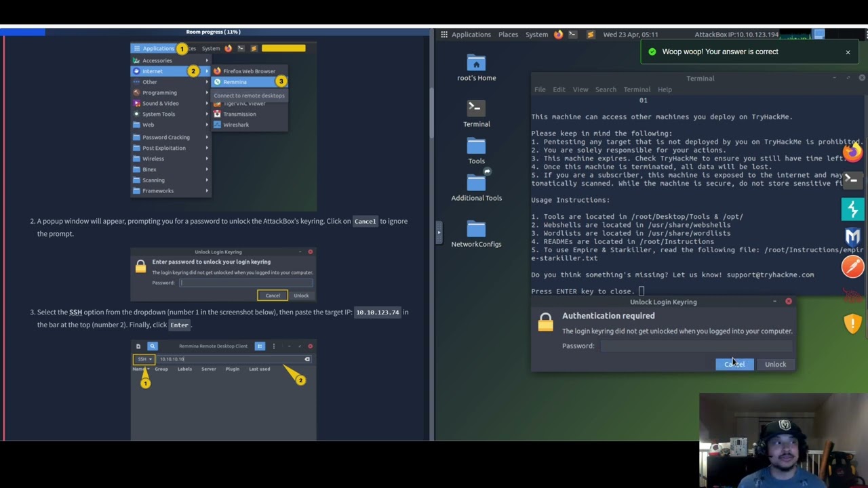Click the split-pane collapse handle
Viewport: 868px width, 488px height.
[438, 232]
